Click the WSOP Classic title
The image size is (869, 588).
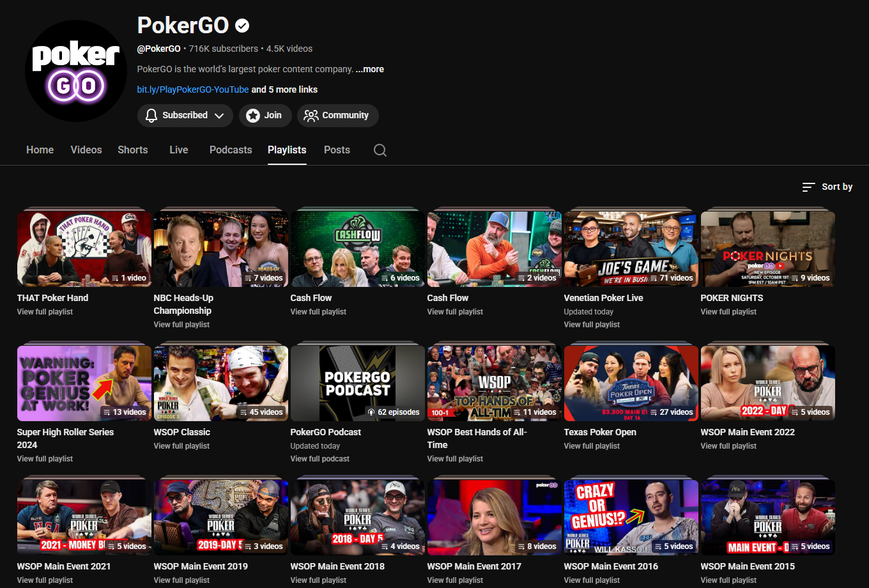pyautogui.click(x=181, y=432)
